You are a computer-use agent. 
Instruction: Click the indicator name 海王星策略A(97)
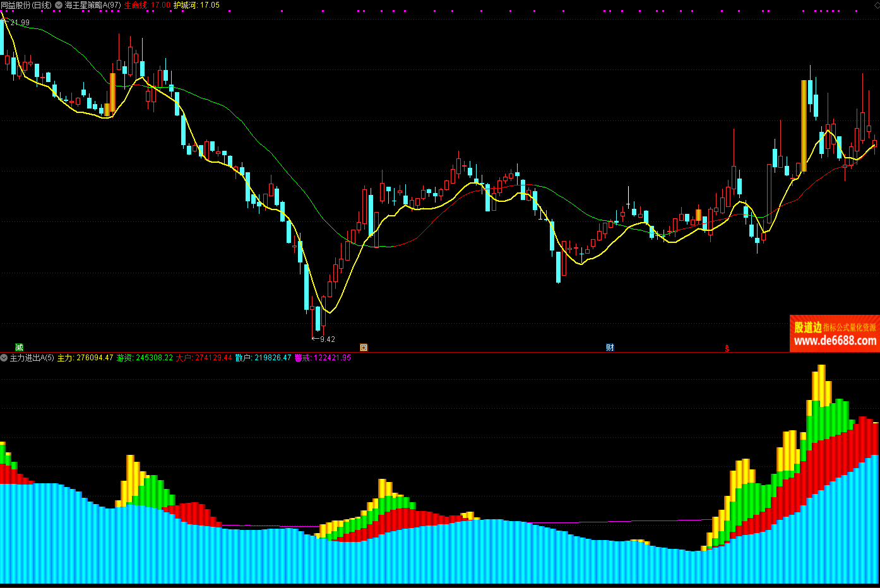tap(93, 5)
